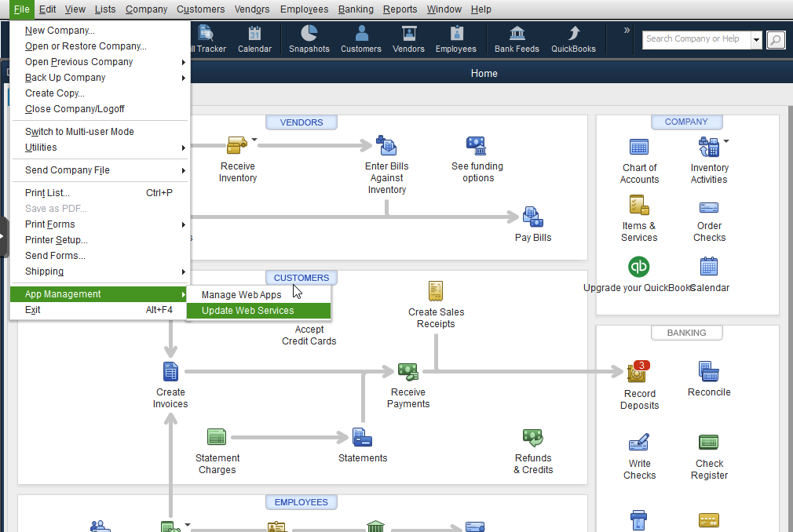Click Upgrade your QuickBooks icon

639,267
